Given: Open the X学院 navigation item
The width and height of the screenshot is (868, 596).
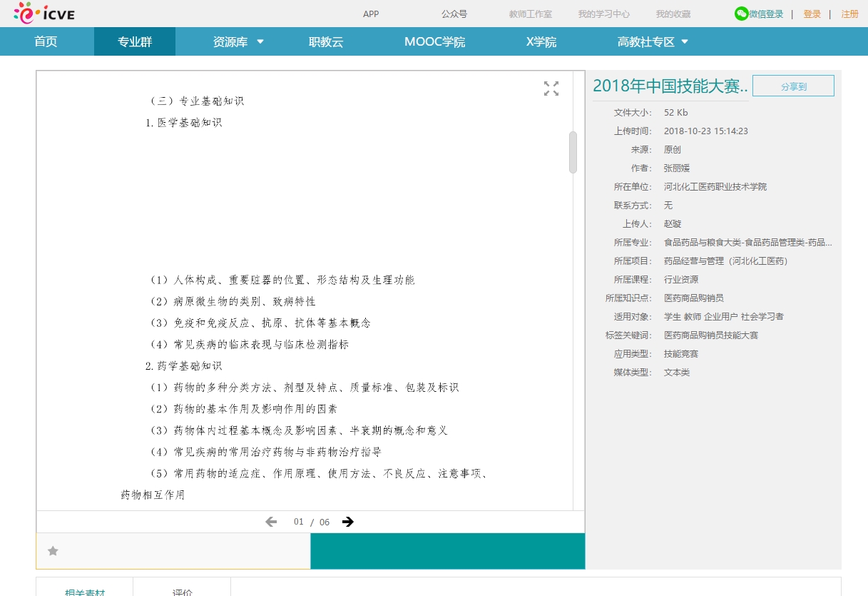Looking at the screenshot, I should pyautogui.click(x=541, y=41).
